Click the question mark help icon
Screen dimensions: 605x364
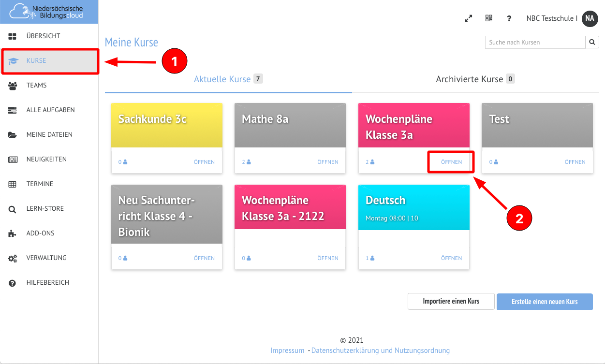[x=509, y=18]
